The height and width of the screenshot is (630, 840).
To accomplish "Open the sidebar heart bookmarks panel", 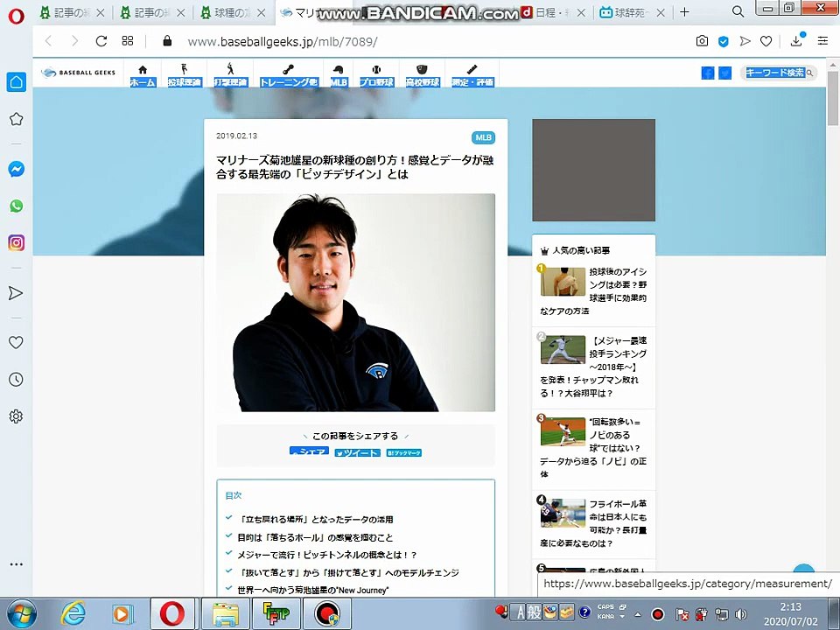I will (16, 342).
